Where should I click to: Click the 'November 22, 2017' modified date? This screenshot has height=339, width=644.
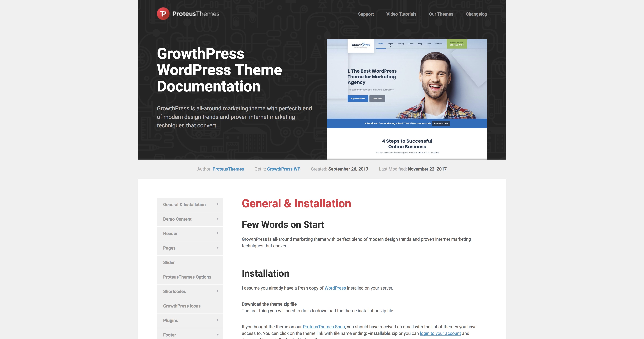(427, 169)
